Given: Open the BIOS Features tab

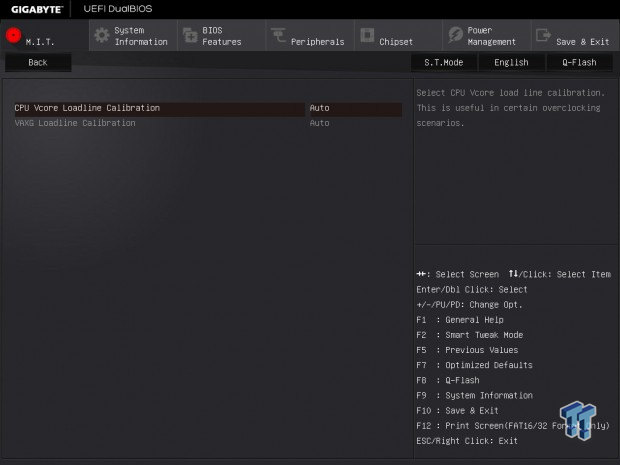Looking at the screenshot, I should pos(221,35).
